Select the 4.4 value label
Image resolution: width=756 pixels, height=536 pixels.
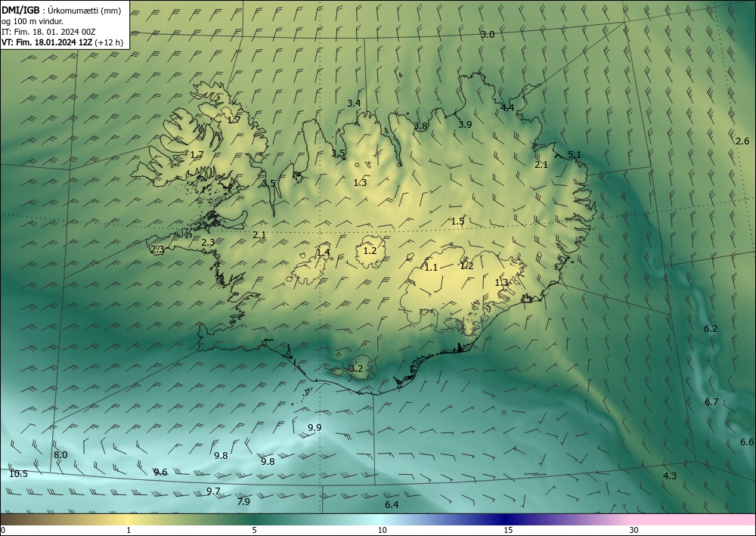tap(507, 108)
